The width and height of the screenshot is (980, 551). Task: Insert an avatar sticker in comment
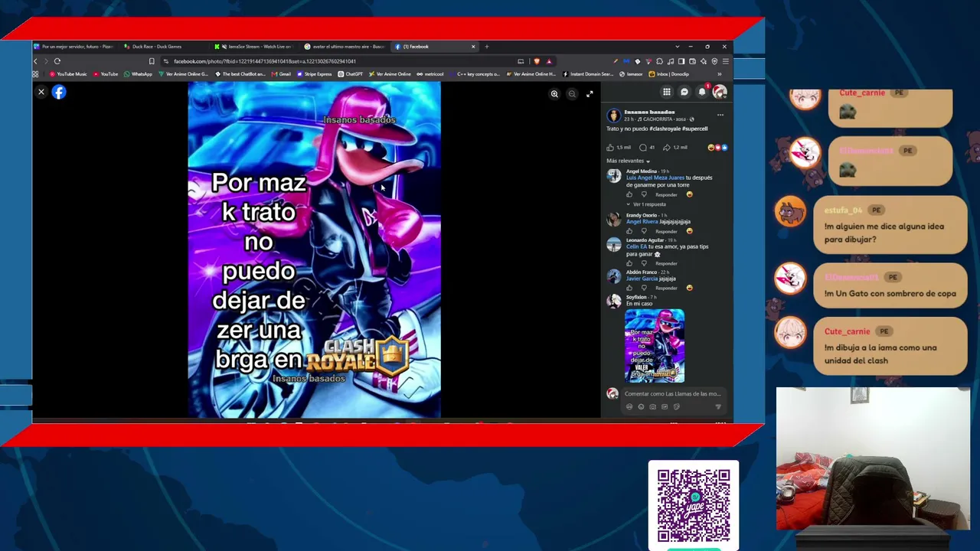[x=629, y=406]
